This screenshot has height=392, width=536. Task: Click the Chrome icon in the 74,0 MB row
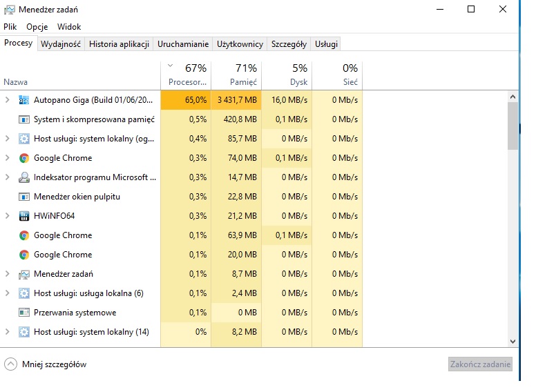[x=24, y=158]
